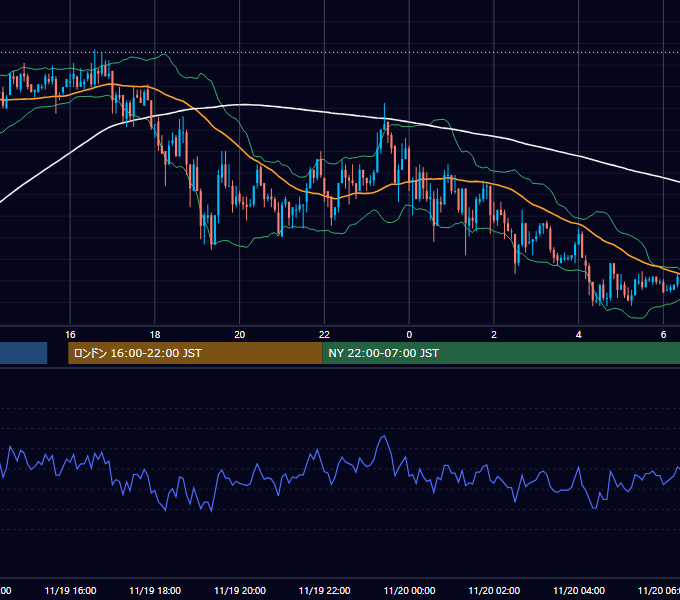Click the 11/19 16:00 date label

coord(70,590)
